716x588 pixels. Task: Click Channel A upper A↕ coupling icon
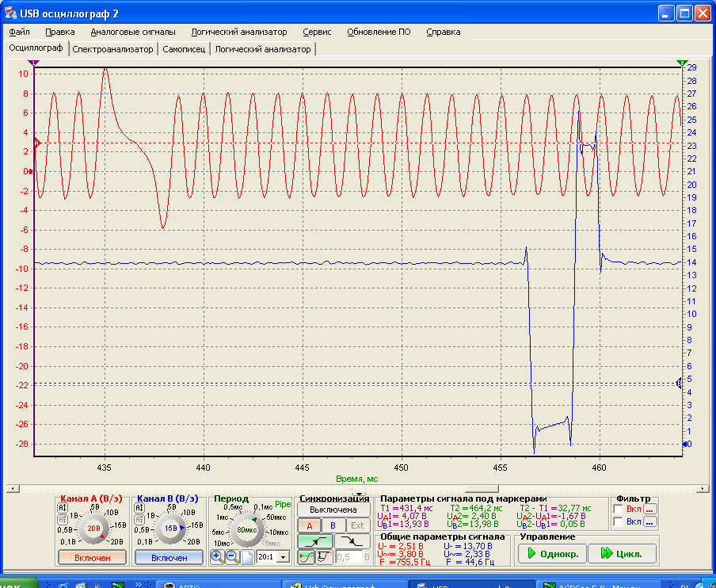click(x=63, y=508)
